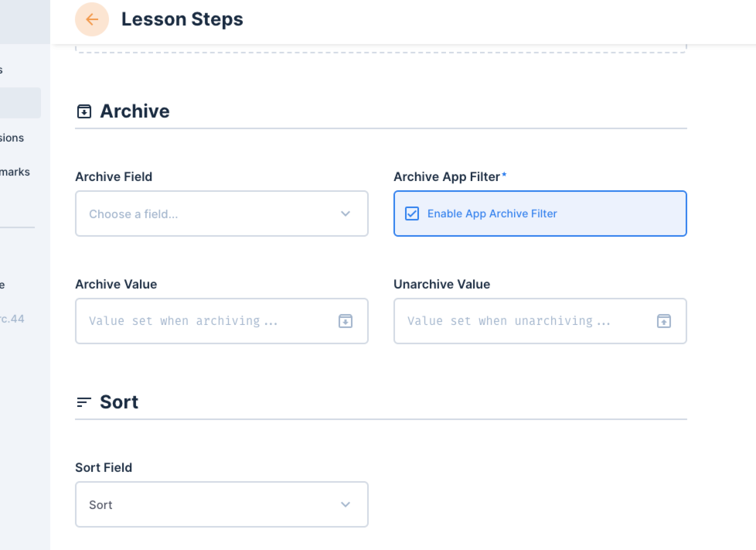756x550 pixels.
Task: Open the Archive Field dropdown
Action: pyautogui.click(x=222, y=214)
